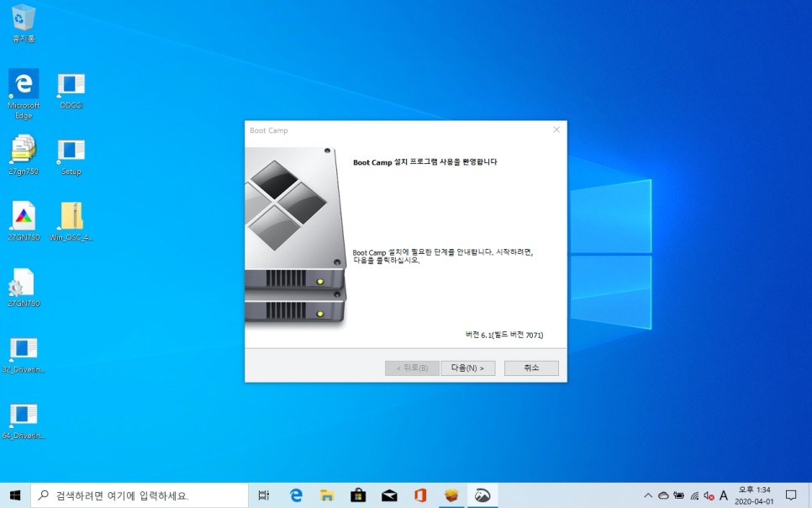Viewport: 812px width, 508px height.
Task: Open the clock showing 오후 1:34
Action: pyautogui.click(x=754, y=495)
